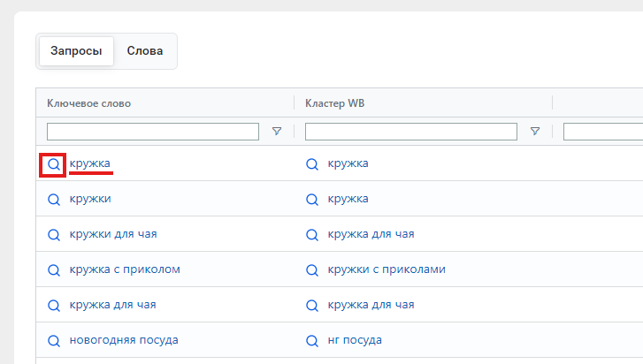The width and height of the screenshot is (643, 364).
Task: Open filter options for Ключевое слово column
Action: pos(277,132)
